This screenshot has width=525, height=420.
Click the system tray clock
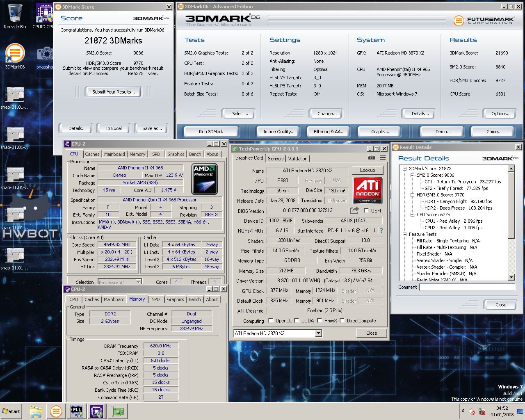tap(502, 411)
